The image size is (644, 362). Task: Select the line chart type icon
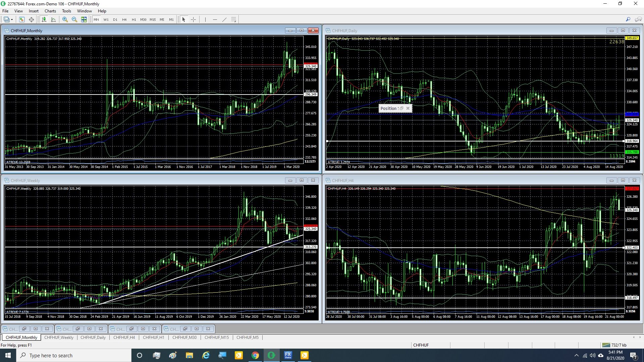pos(53,19)
